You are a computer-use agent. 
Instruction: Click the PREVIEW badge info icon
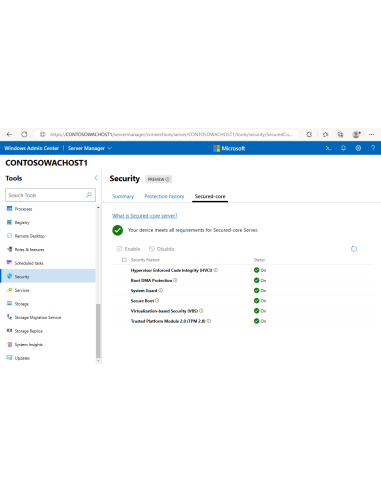coord(168,179)
